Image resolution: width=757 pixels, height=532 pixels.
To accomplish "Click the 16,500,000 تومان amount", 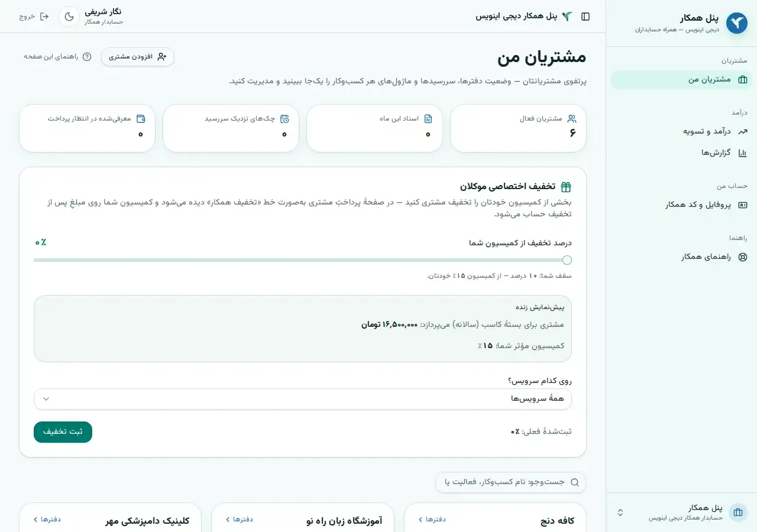I will click(x=389, y=325).
